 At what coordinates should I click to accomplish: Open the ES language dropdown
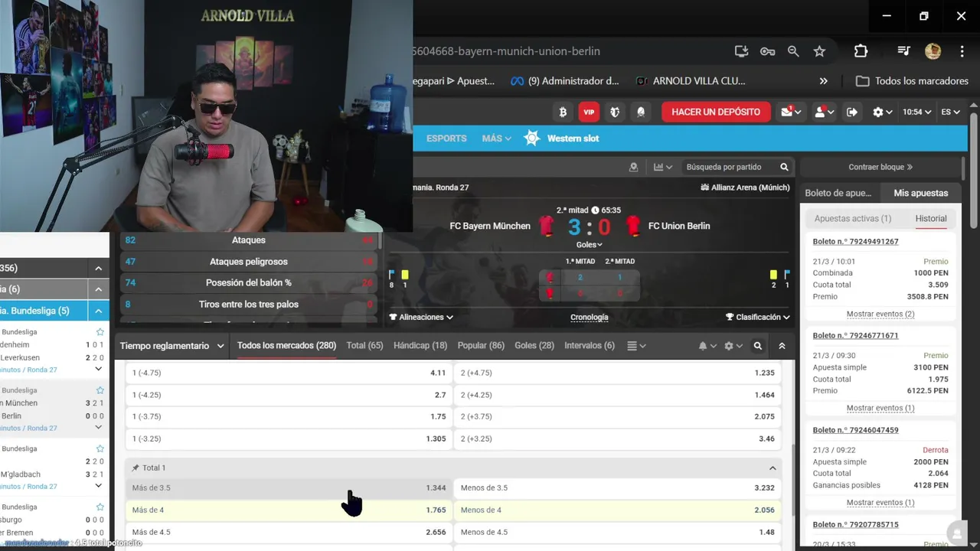pos(950,112)
